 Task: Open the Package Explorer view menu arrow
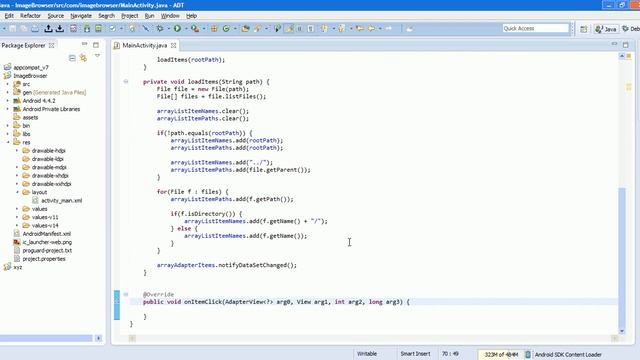[x=97, y=56]
